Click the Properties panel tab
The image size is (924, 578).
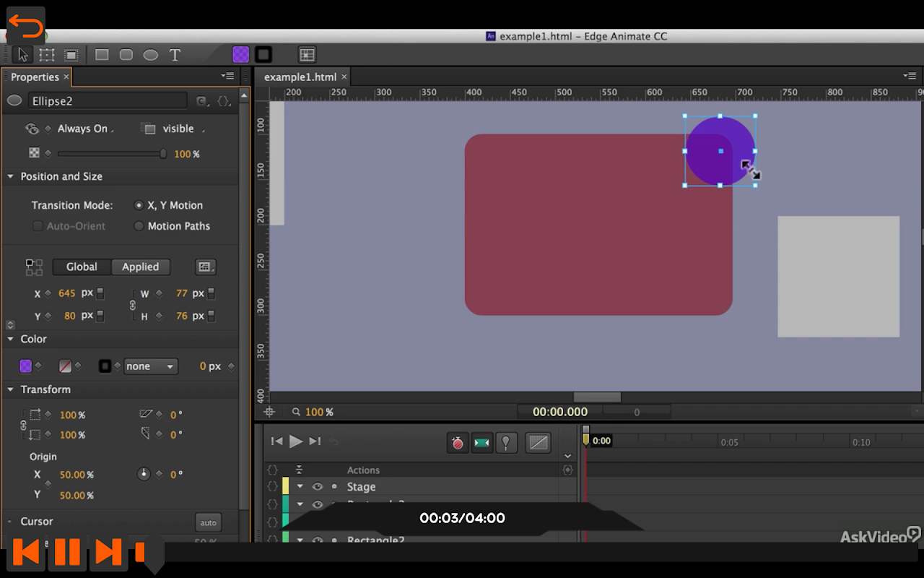pos(35,77)
